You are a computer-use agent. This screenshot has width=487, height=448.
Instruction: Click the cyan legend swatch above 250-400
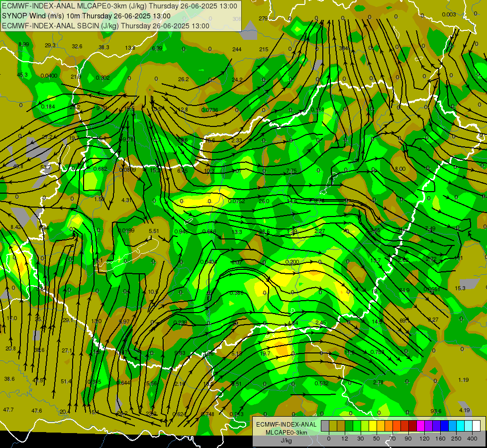pyautogui.click(x=461, y=426)
